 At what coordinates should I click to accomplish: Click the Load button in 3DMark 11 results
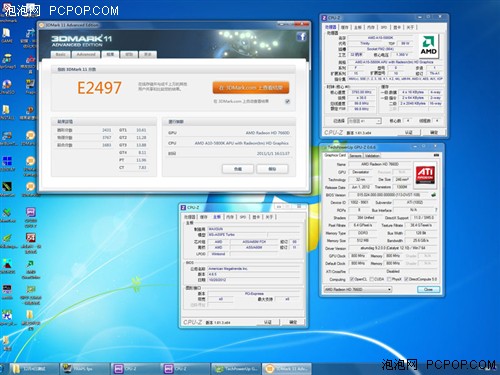[x=238, y=169]
